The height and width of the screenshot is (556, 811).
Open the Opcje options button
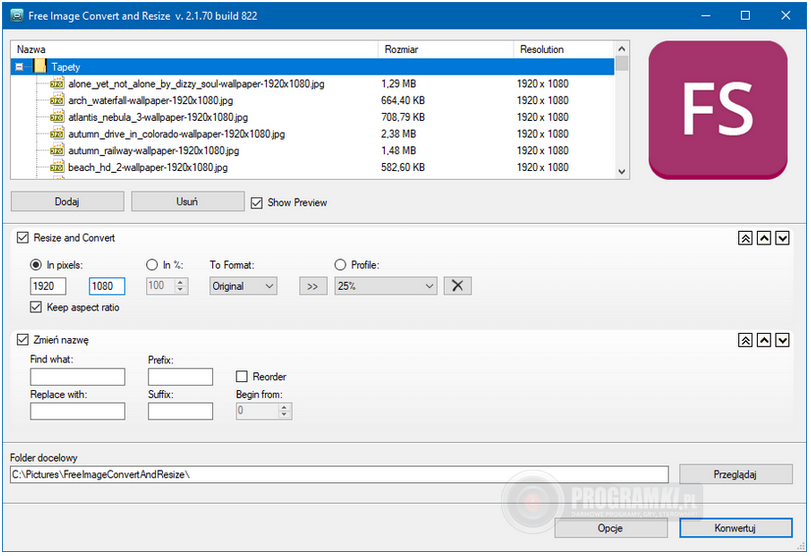[610, 528]
